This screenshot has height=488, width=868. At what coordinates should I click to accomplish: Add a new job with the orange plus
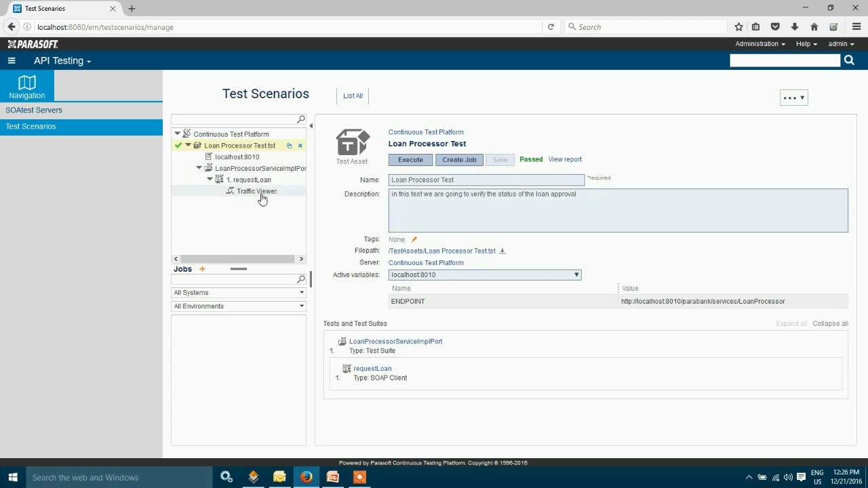coord(202,269)
